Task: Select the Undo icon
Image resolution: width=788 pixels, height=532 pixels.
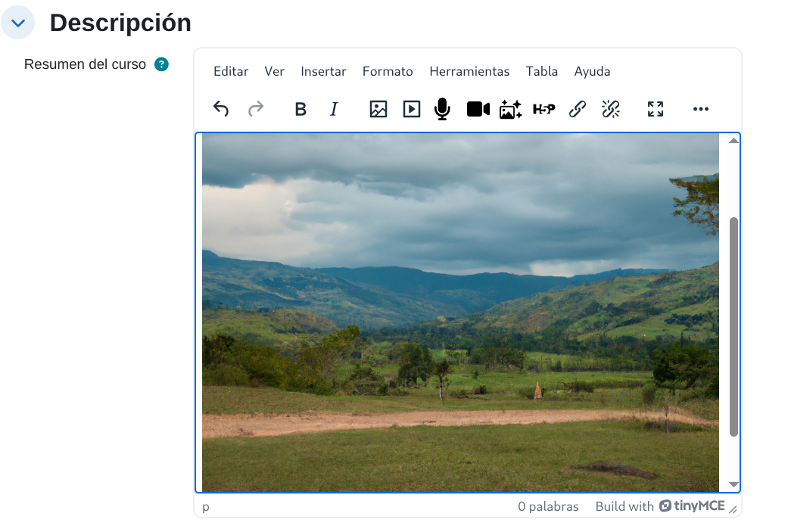Action: [220, 108]
